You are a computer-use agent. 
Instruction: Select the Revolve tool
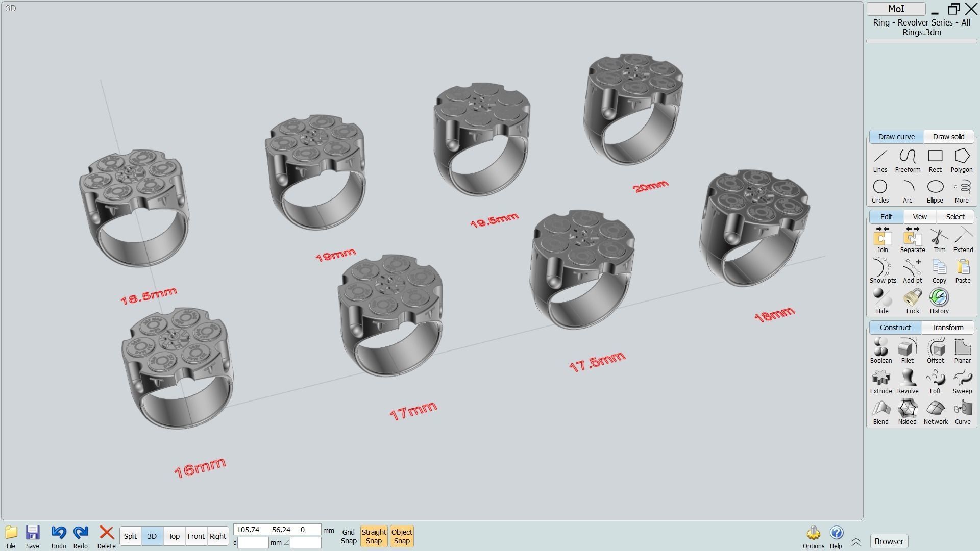click(x=908, y=382)
